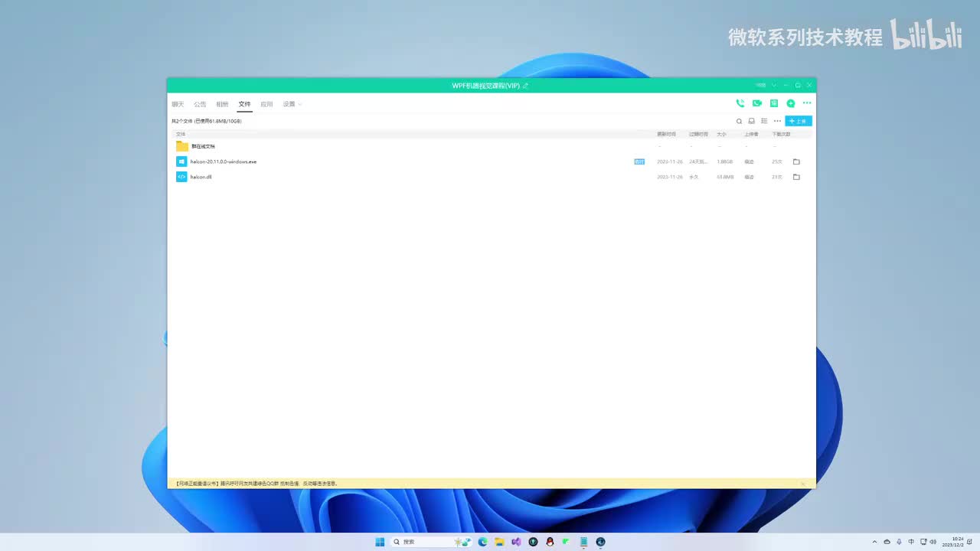
Task: Open the blue striped taskbar app
Action: click(x=583, y=542)
